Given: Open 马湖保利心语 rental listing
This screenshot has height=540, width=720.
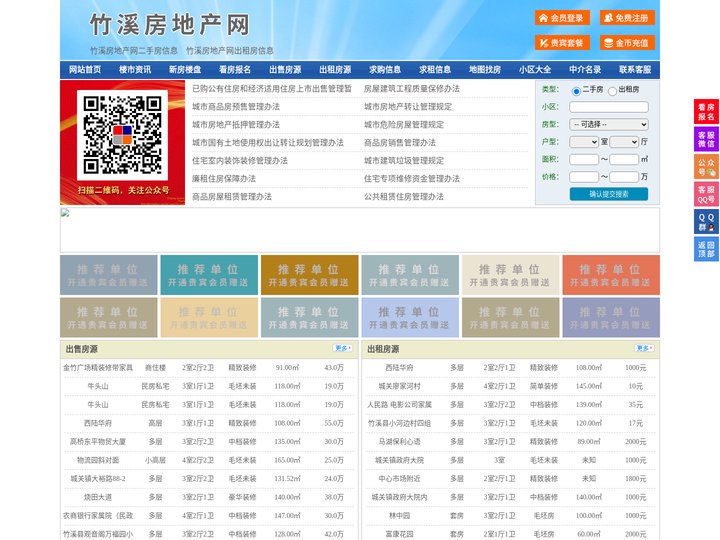Looking at the screenshot, I should tap(399, 442).
